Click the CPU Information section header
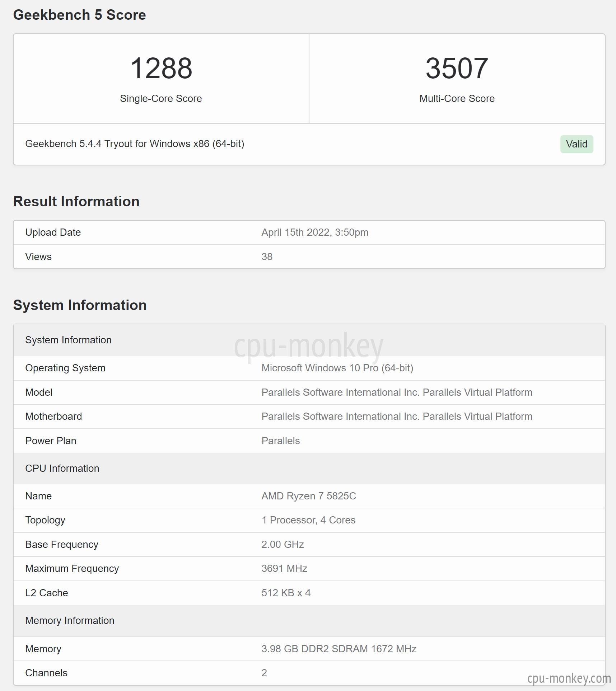 tap(309, 469)
